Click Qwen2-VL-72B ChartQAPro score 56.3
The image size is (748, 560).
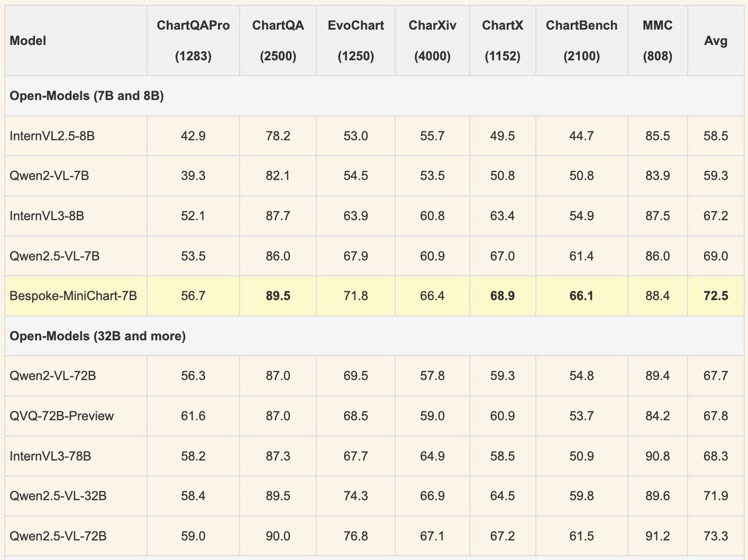point(193,375)
